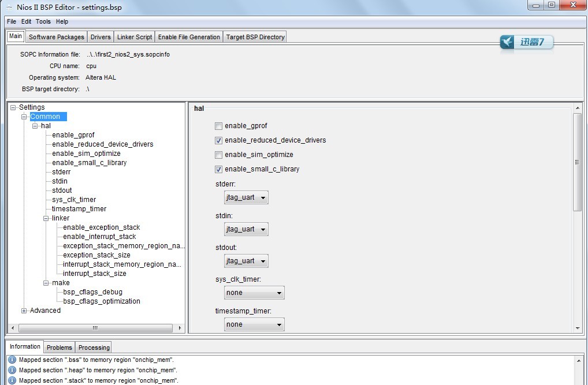The width and height of the screenshot is (588, 385).
Task: Toggle the enable_sim_optimize checkbox
Action: (218, 155)
